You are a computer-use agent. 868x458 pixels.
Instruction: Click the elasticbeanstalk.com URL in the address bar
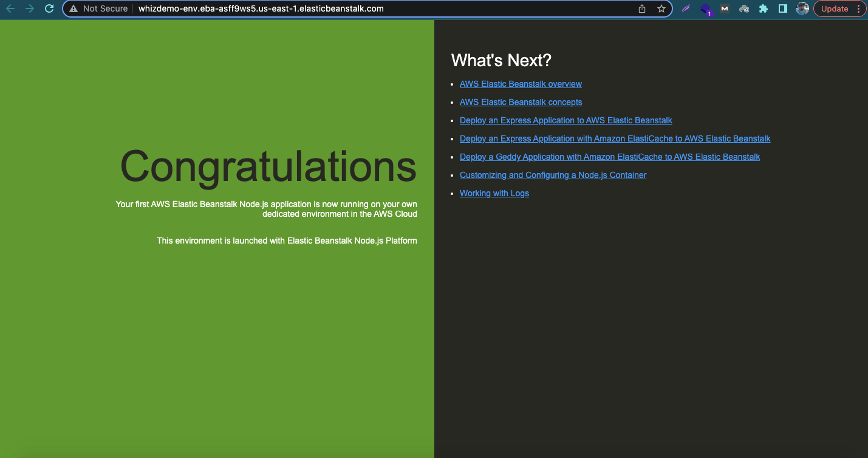261,9
